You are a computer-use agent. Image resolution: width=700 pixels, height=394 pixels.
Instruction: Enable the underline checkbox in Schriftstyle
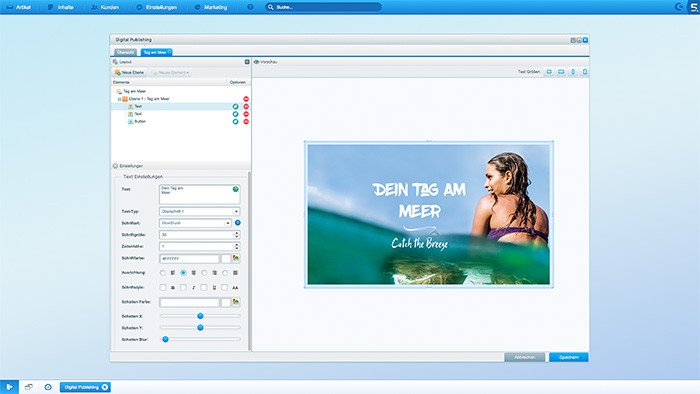pos(204,287)
